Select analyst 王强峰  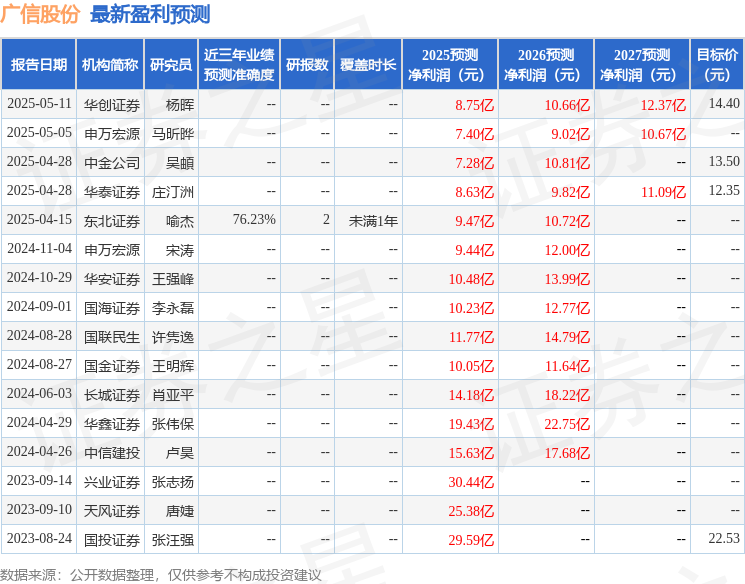(173, 279)
